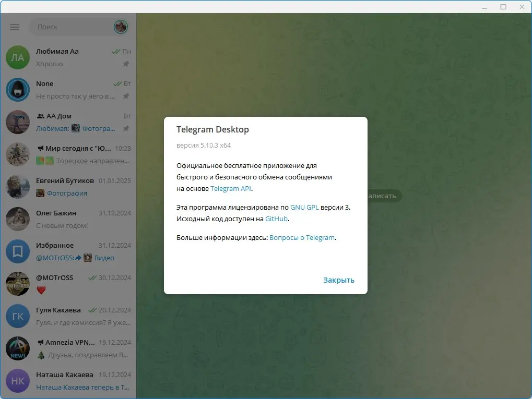532x399 pixels.
Task: Open the Избранное saved messages bookmark icon
Action: pyautogui.click(x=18, y=251)
